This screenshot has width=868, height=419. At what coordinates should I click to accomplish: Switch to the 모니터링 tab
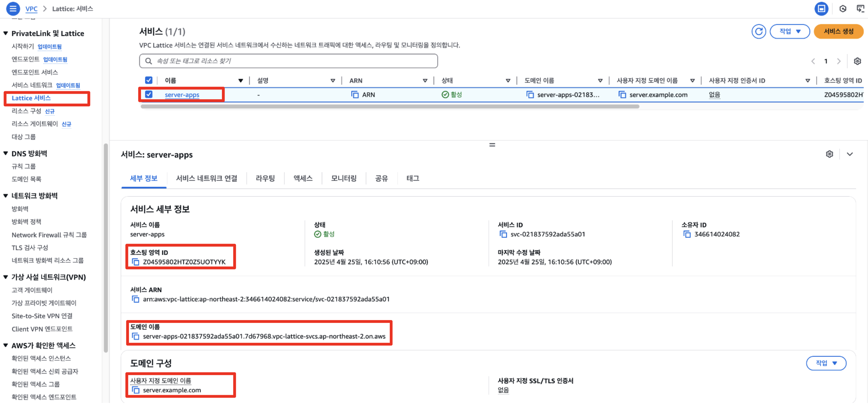click(x=344, y=178)
